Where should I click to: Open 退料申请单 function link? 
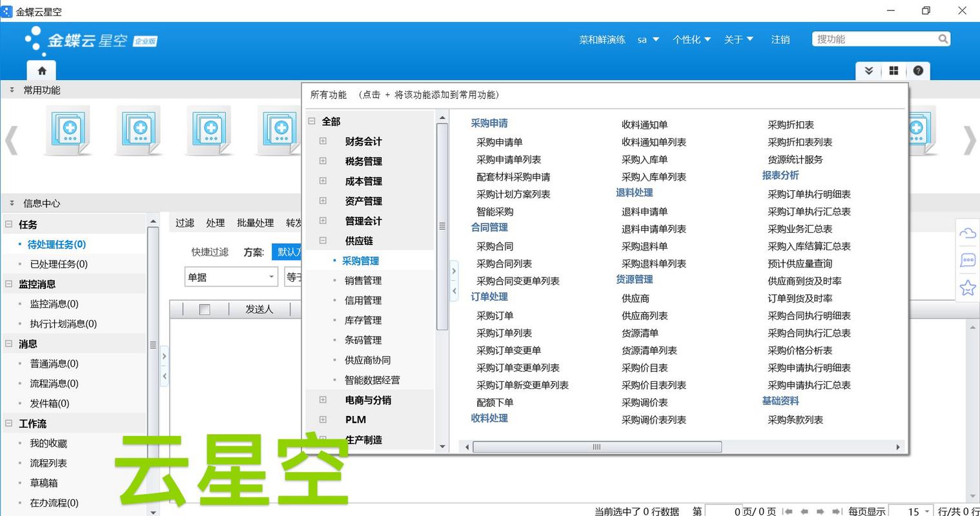644,212
